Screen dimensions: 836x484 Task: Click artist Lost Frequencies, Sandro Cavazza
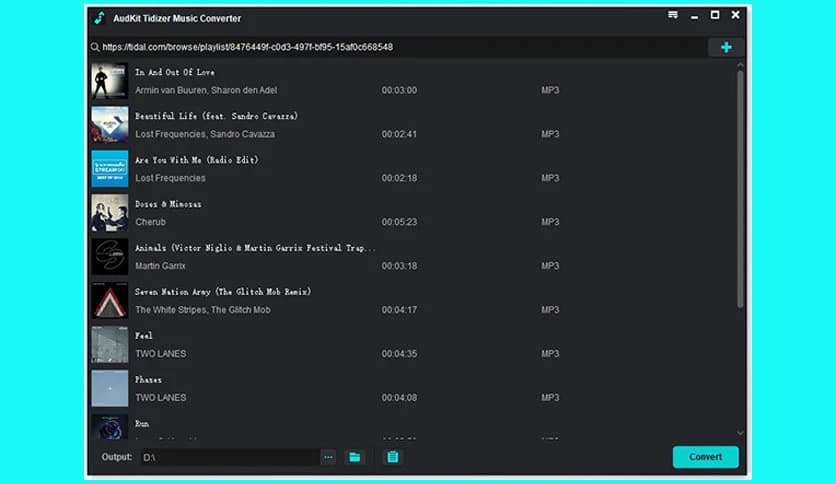click(205, 134)
